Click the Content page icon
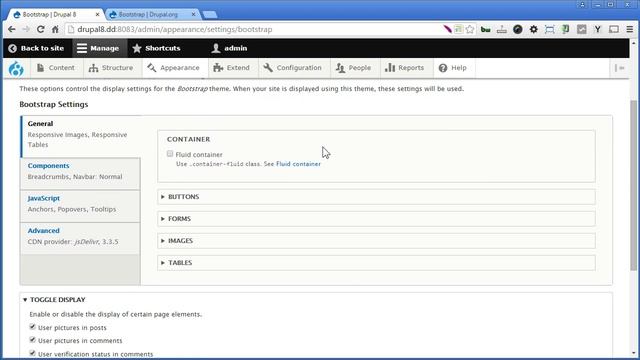 click(x=40, y=68)
